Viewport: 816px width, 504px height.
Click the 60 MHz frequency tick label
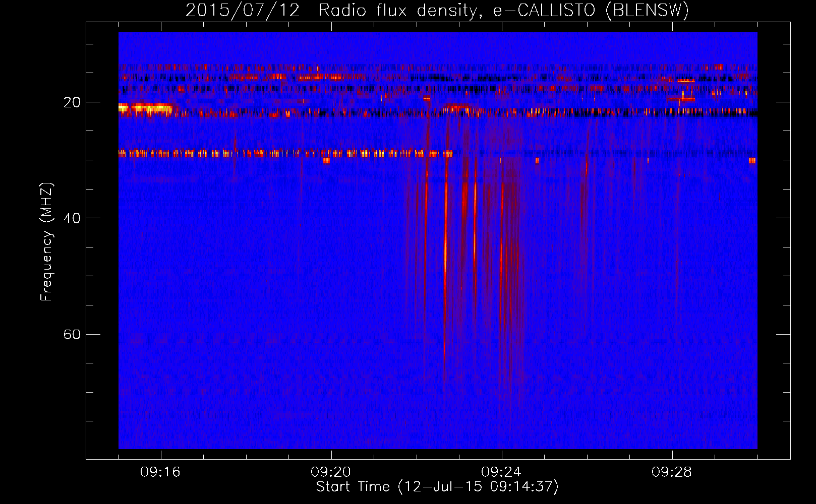[72, 335]
